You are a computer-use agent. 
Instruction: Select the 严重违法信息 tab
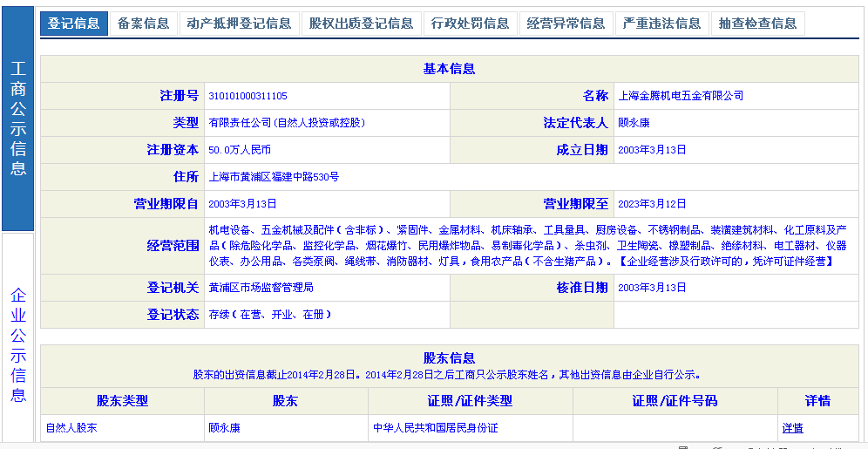point(661,24)
